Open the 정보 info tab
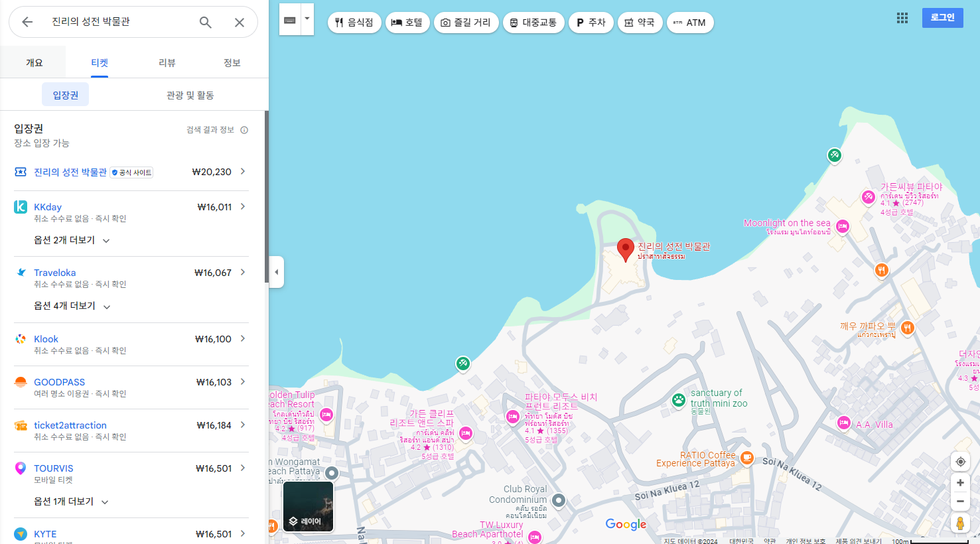980x544 pixels. (232, 62)
